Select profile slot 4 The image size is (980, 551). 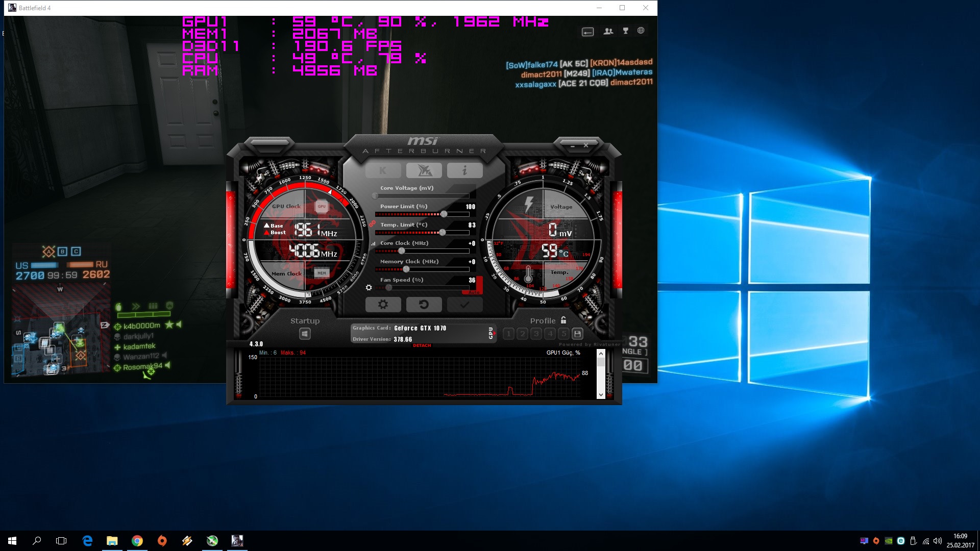point(550,334)
